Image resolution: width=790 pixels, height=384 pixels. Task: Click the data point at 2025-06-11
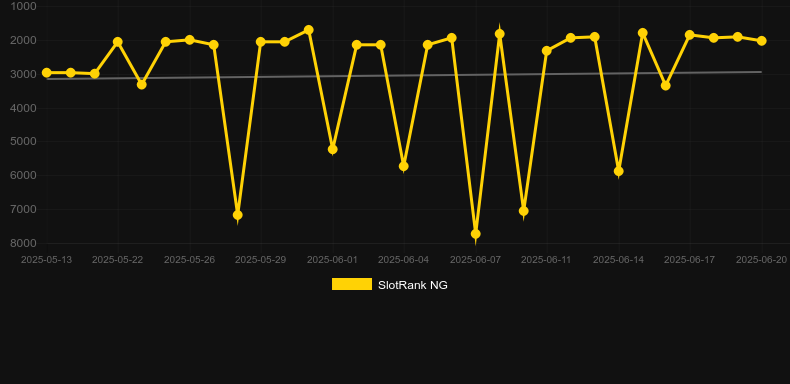coord(547,51)
